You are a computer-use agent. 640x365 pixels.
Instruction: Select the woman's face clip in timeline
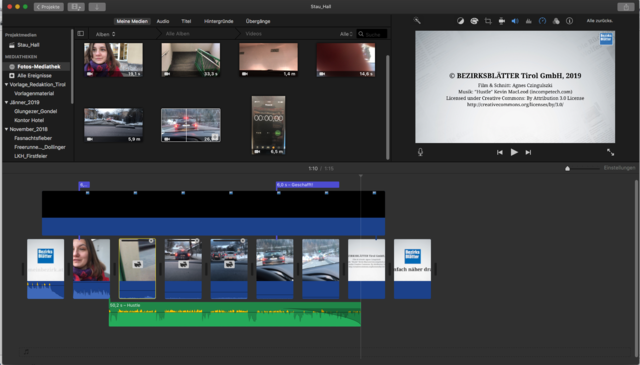91,269
